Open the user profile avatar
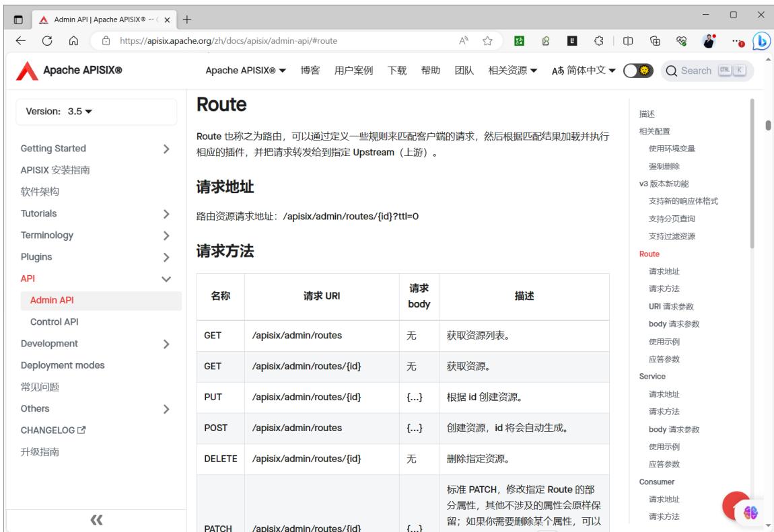 (709, 41)
